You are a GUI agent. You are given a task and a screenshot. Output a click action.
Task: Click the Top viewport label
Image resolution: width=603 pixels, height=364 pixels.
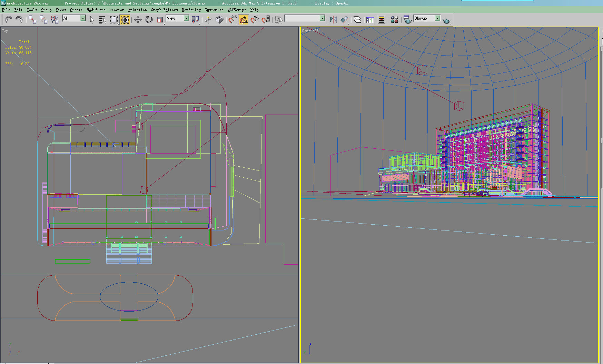[5, 31]
